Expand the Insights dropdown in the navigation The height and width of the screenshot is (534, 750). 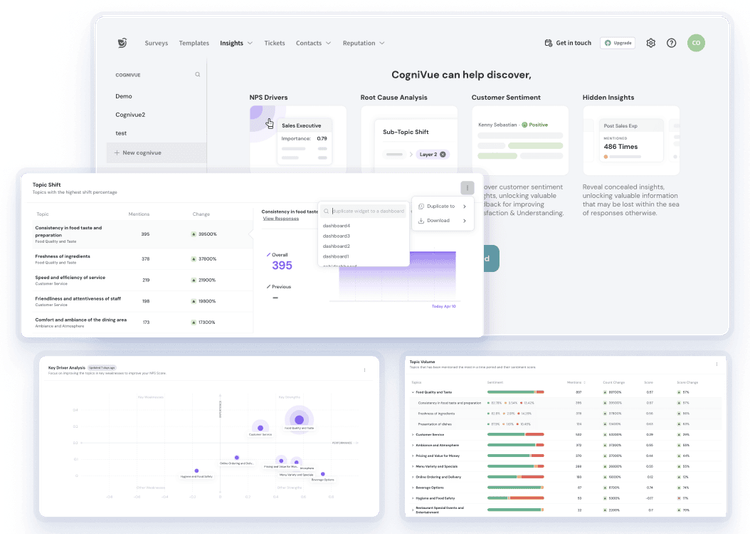[250, 43]
